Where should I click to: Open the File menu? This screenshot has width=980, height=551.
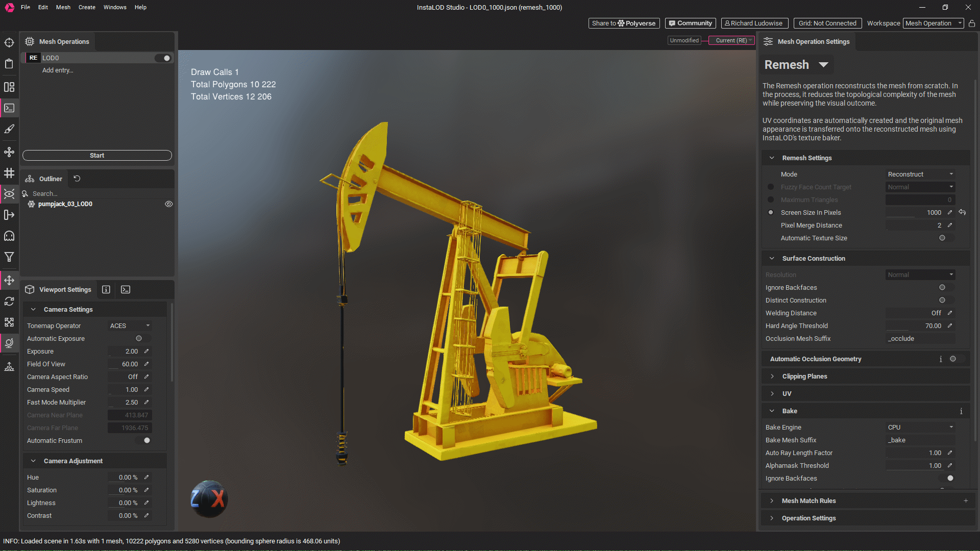pyautogui.click(x=26, y=7)
